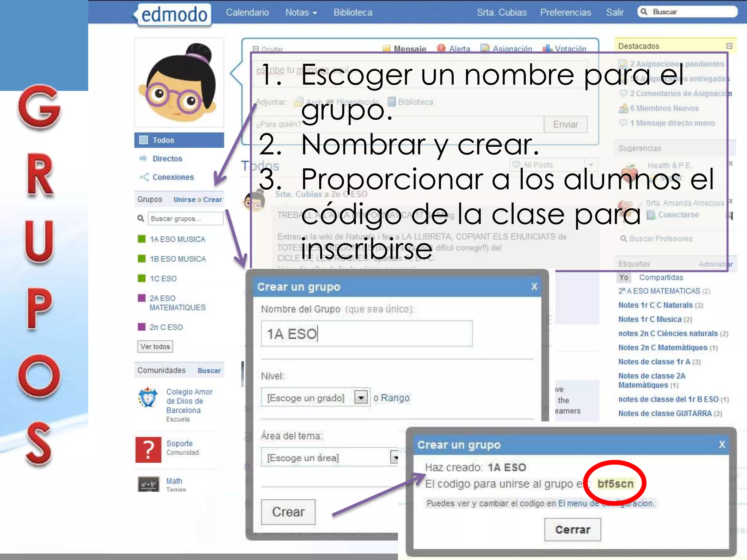Viewport: 747px width, 560px height.
Task: Select the Todos filter
Action: pos(179,140)
